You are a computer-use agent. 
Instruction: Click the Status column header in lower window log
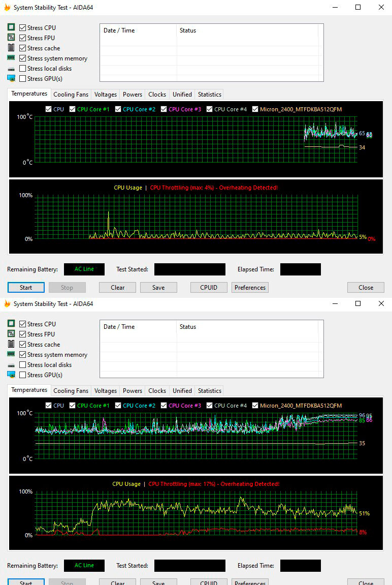(x=188, y=327)
